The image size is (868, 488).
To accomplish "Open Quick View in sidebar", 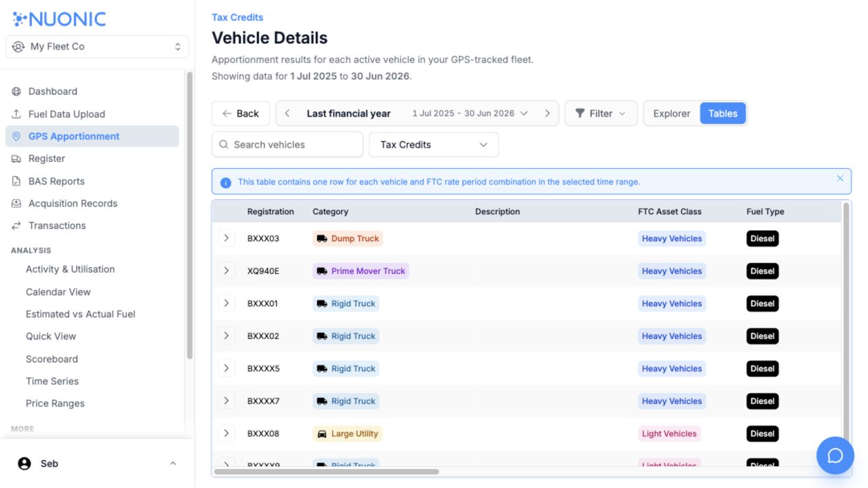I will (51, 336).
